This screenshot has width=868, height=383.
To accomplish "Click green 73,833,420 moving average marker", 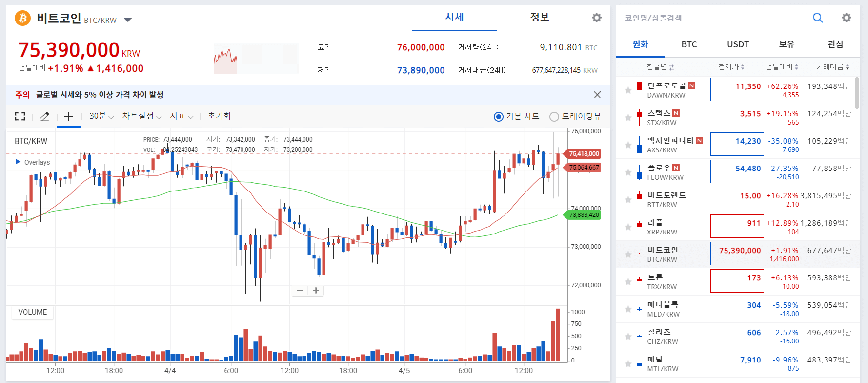I will 583,215.
